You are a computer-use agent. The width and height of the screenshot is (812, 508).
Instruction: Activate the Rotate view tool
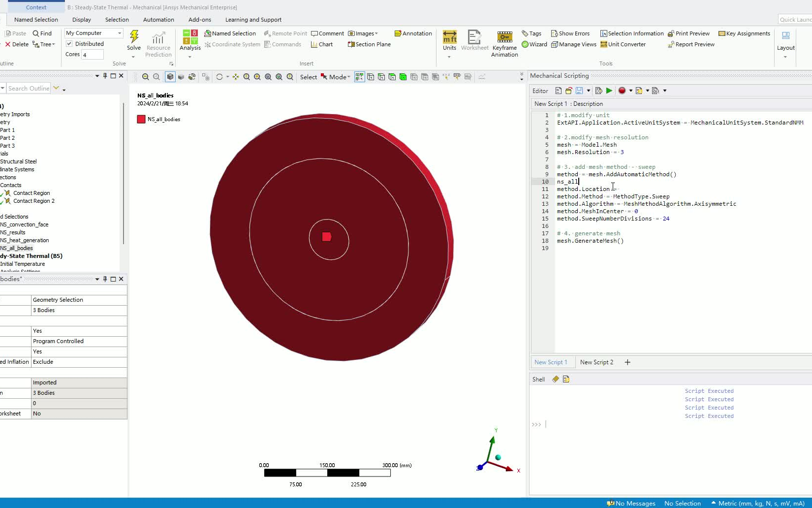(x=219, y=77)
